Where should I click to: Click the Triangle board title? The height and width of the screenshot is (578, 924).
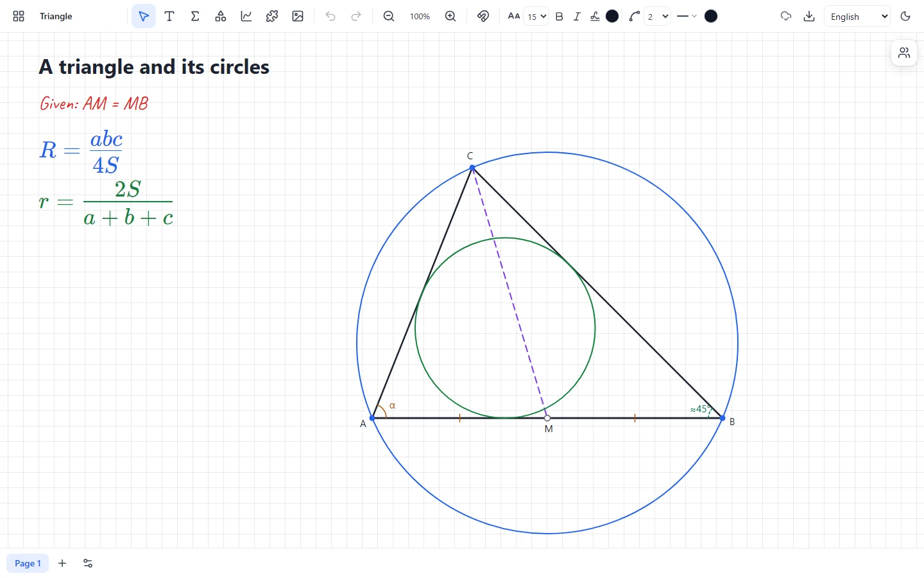[x=56, y=16]
